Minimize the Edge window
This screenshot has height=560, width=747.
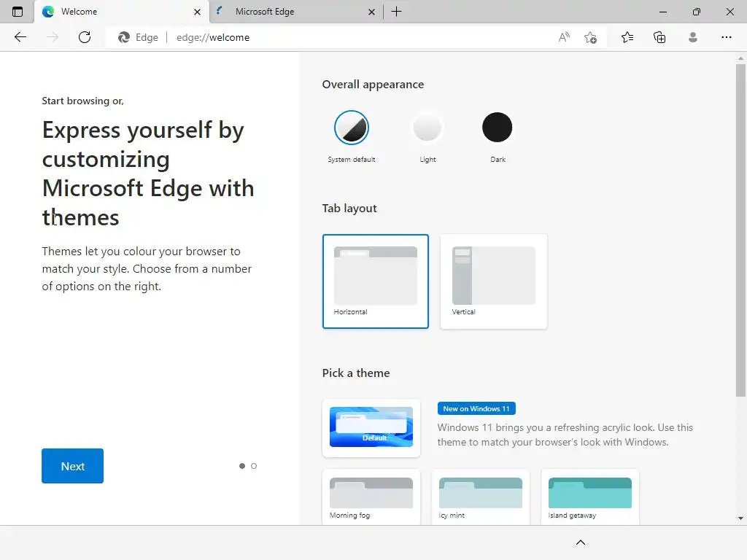[662, 12]
